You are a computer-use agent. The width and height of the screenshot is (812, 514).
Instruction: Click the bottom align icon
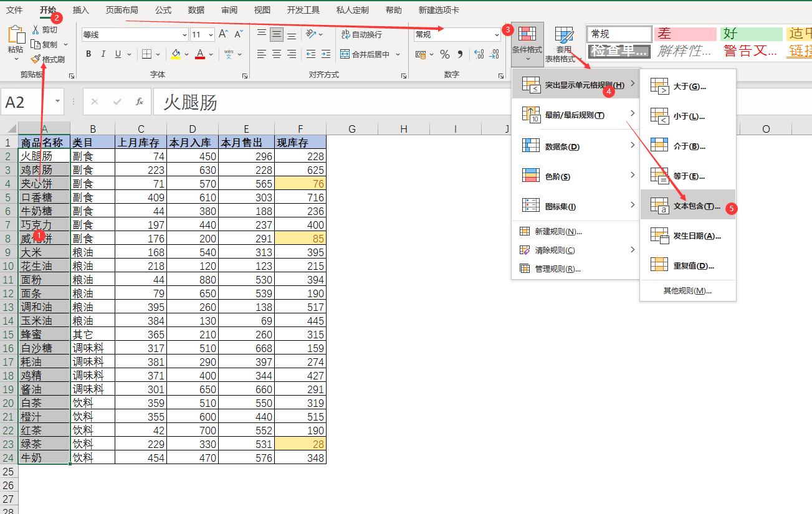(x=291, y=34)
